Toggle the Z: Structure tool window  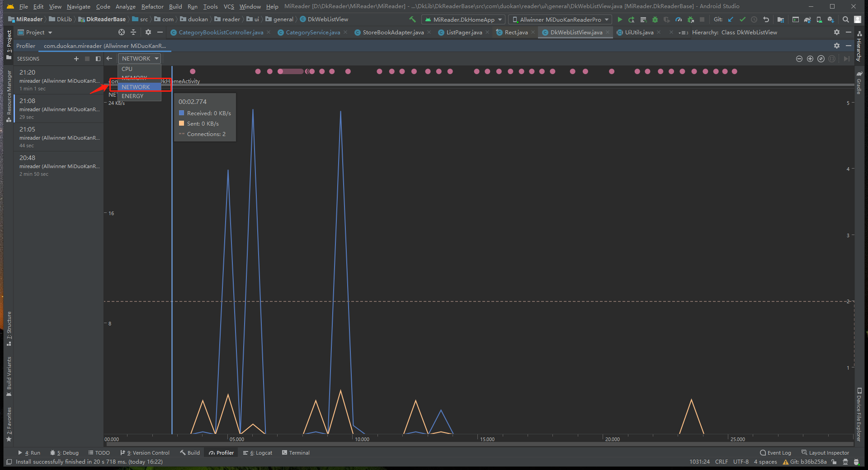[x=9, y=329]
